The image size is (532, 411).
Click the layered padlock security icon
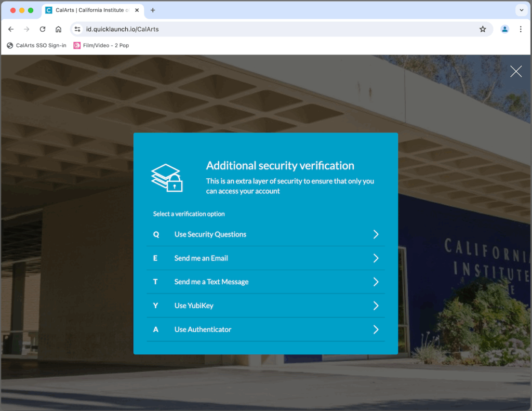167,178
